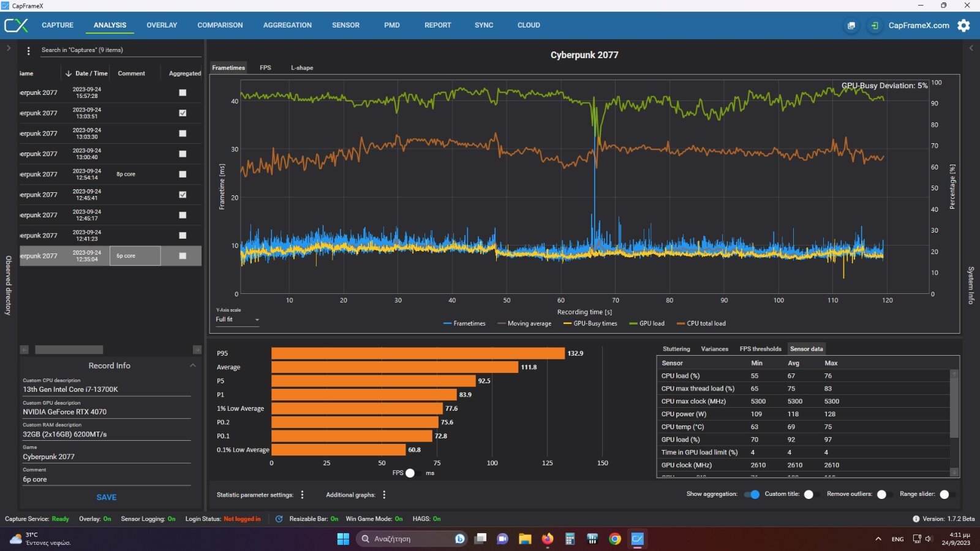Click the Comment column header
This screenshot has height=551, width=980.
pos(132,73)
